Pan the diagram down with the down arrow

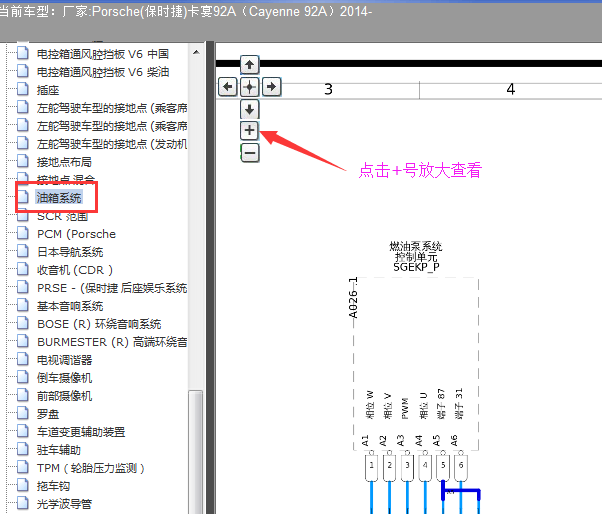250,109
